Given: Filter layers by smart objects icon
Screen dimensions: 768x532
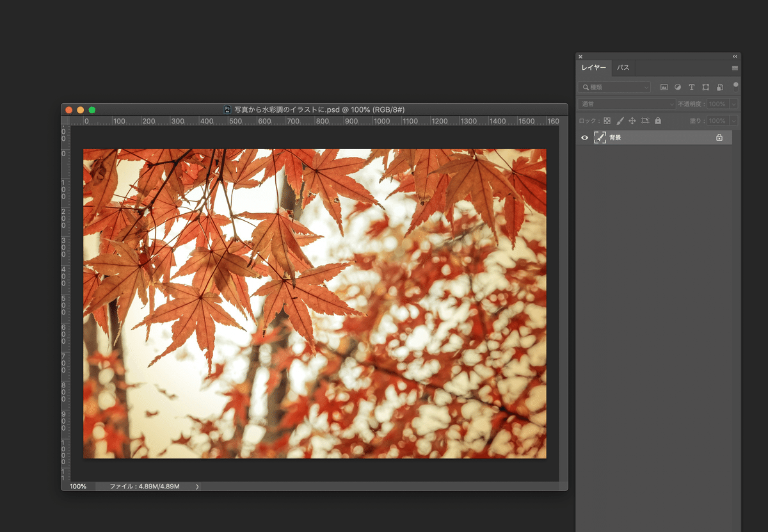Looking at the screenshot, I should coord(720,87).
